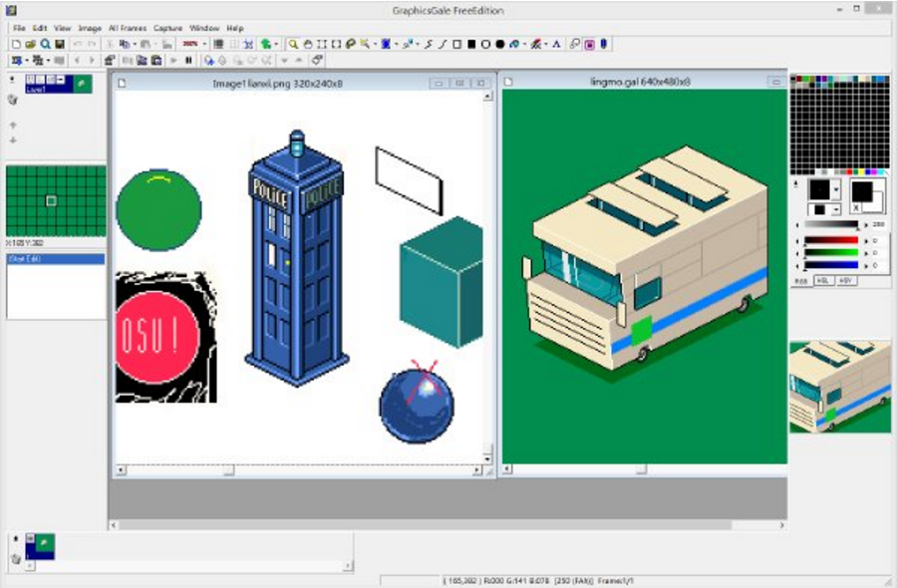Select the magic wand tool

(365, 44)
